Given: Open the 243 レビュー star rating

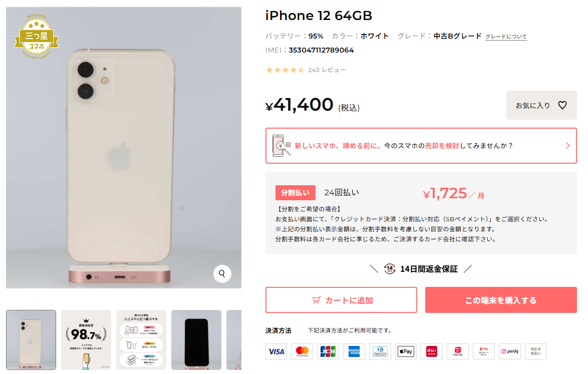Looking at the screenshot, I should click(306, 70).
